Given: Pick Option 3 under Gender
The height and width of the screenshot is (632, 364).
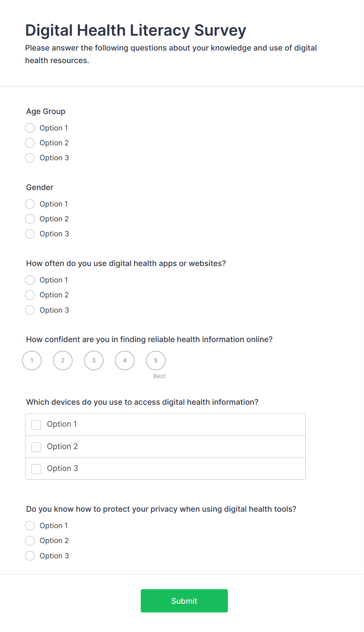Looking at the screenshot, I should [30, 234].
